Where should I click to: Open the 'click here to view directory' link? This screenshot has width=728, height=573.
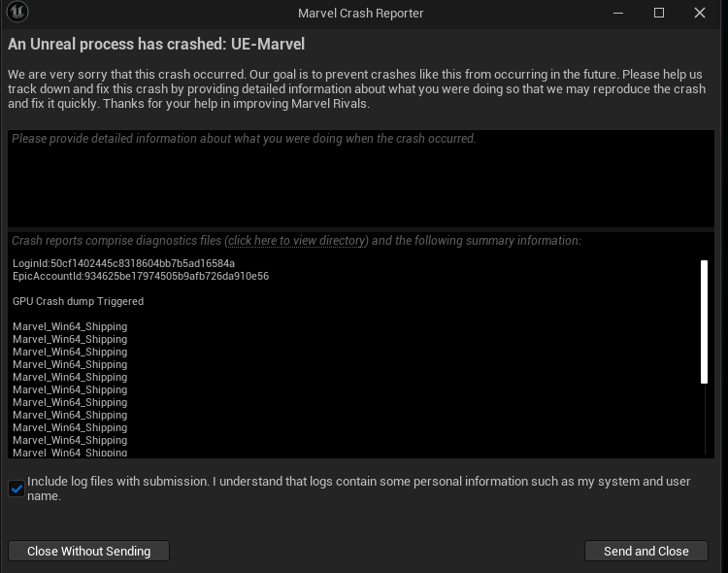[296, 241]
